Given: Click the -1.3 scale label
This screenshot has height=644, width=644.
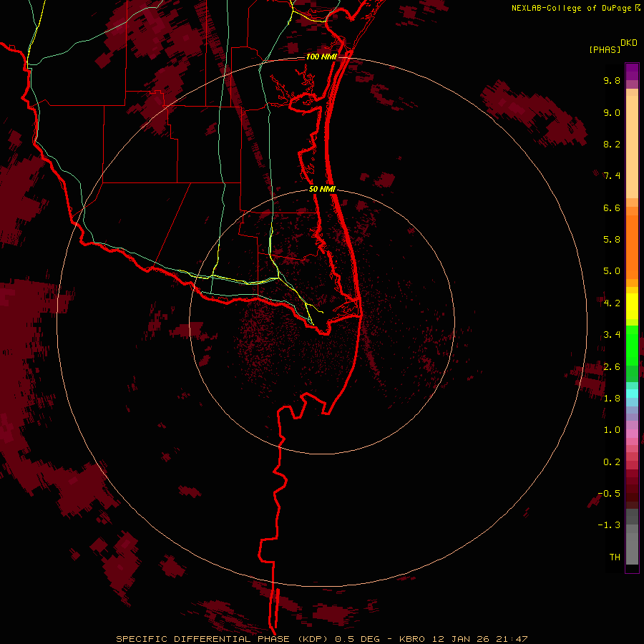Looking at the screenshot, I should coord(609,525).
